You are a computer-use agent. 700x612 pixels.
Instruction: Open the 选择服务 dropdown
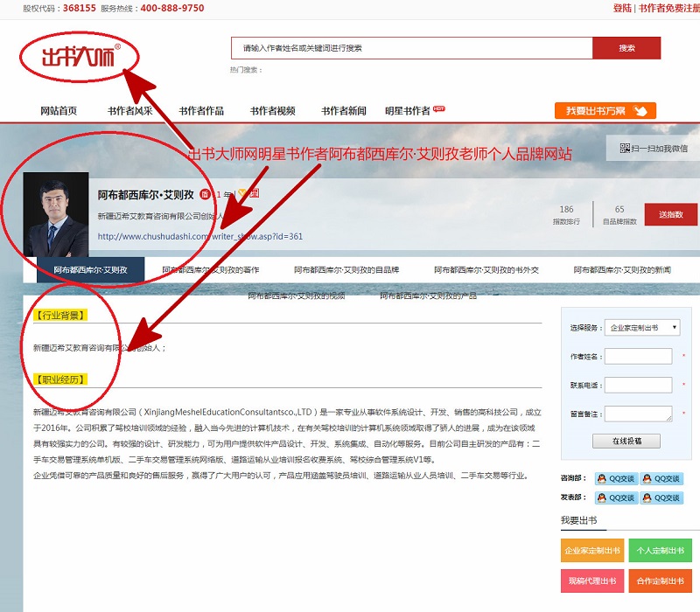[643, 327]
